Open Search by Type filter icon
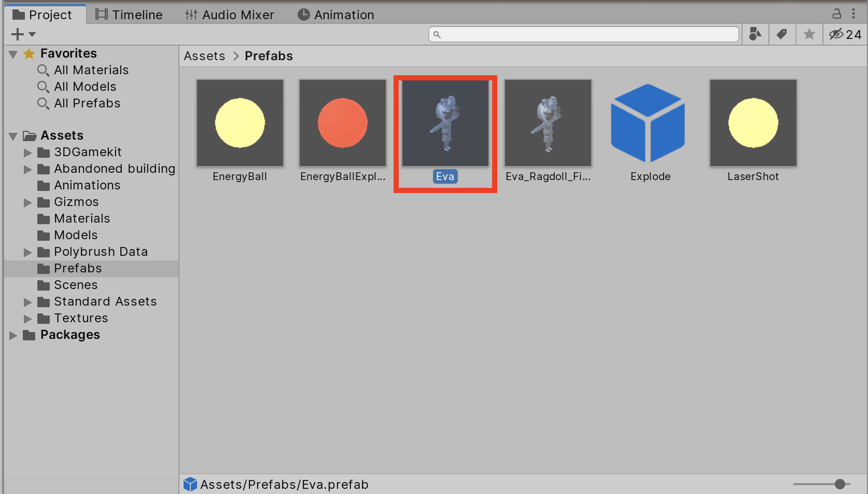868x494 pixels. click(x=755, y=34)
